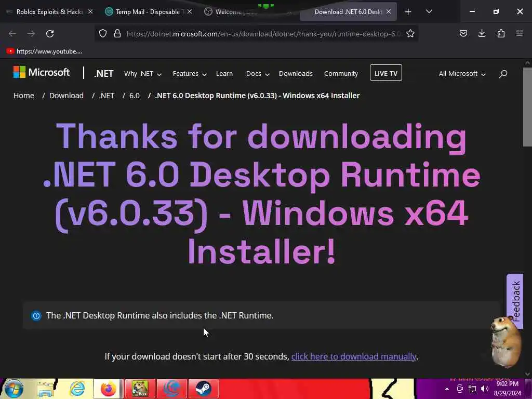Open the browser extensions menu
Viewport: 532px width, 399px height.
(x=501, y=33)
